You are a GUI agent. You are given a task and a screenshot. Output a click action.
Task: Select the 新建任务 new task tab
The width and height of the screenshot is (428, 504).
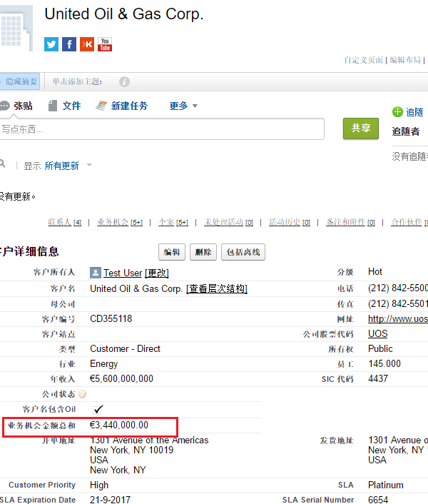122,106
